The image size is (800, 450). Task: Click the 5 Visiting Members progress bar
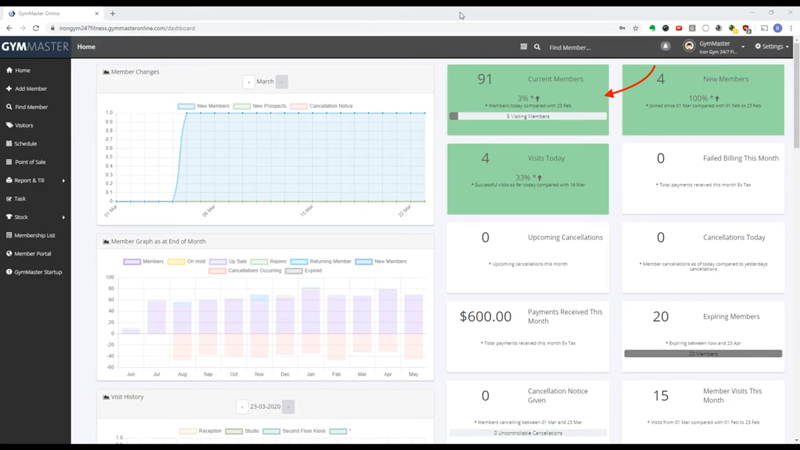(x=528, y=116)
